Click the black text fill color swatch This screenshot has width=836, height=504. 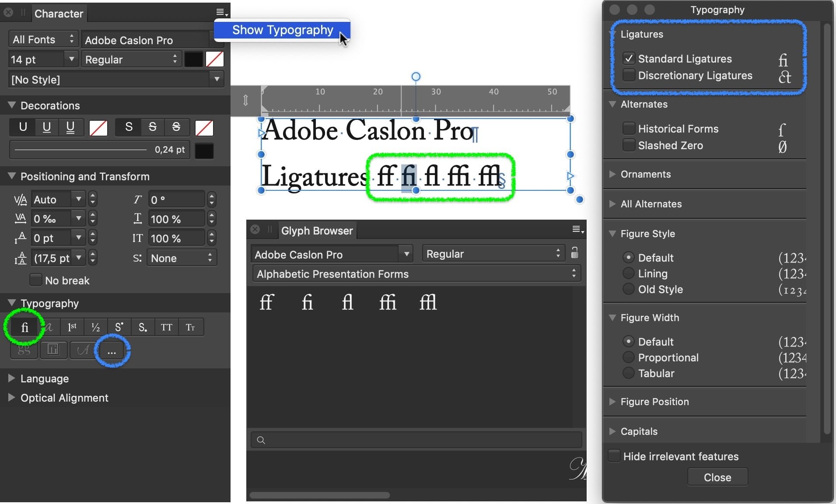pos(193,59)
